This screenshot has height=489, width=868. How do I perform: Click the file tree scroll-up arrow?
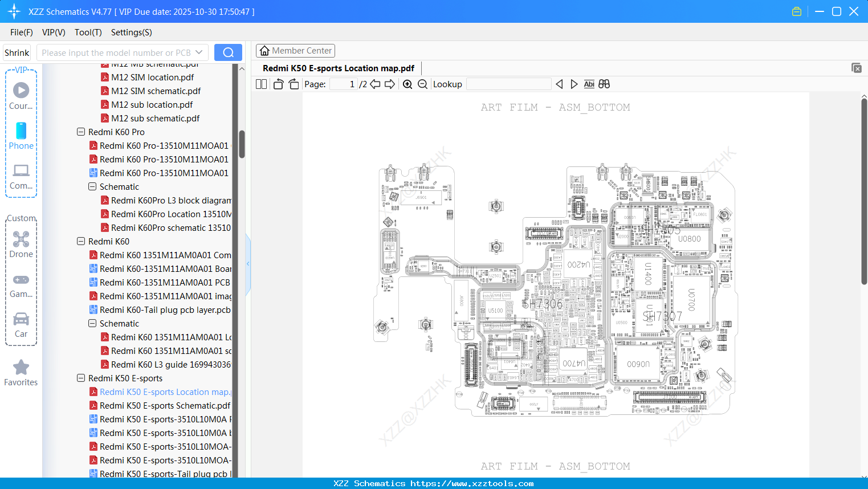click(242, 68)
